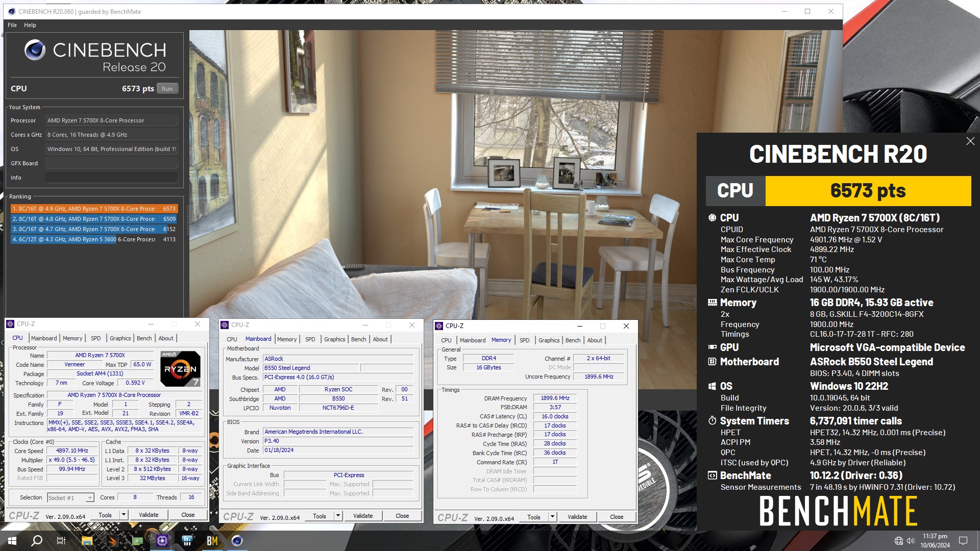Switch to CPU tab in Memory CPU-Z window
Viewport: 980px width, 551px height.
coord(446,340)
